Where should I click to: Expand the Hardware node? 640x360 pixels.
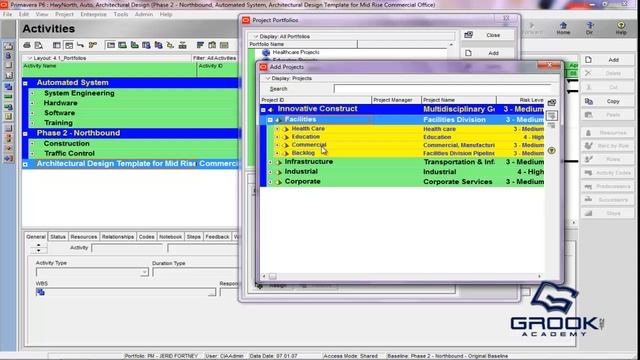pos(33,103)
